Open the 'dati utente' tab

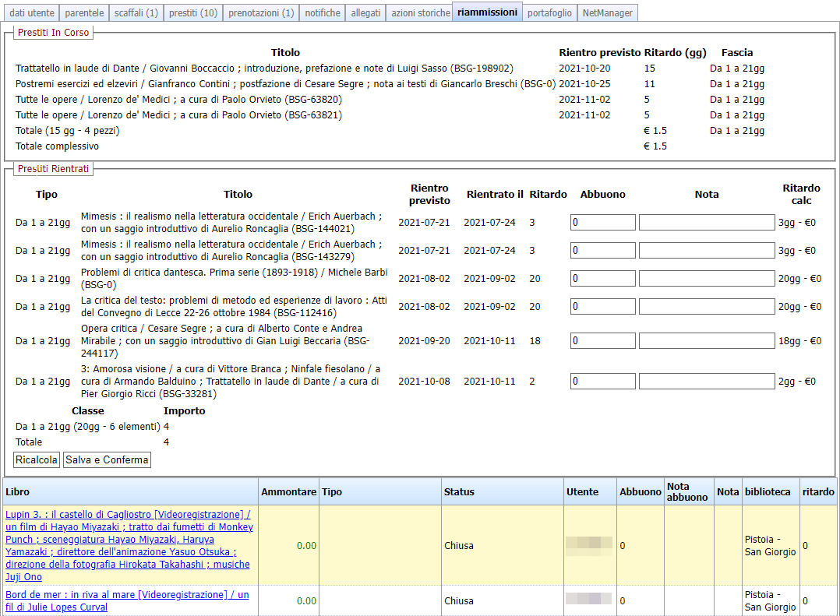point(30,12)
